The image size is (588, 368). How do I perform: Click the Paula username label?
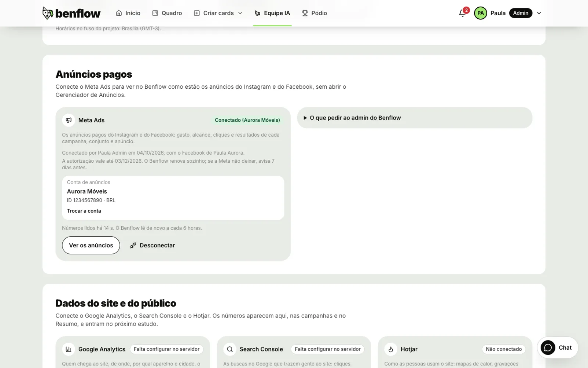click(x=498, y=13)
